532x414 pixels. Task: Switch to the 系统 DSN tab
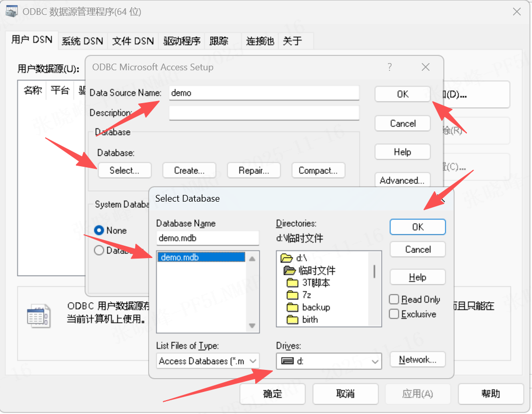tap(83, 41)
